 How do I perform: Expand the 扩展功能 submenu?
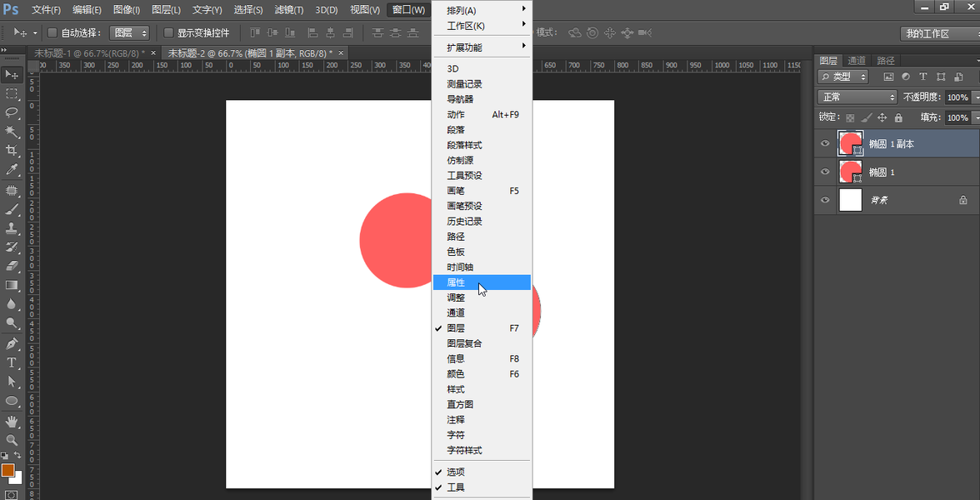482,47
